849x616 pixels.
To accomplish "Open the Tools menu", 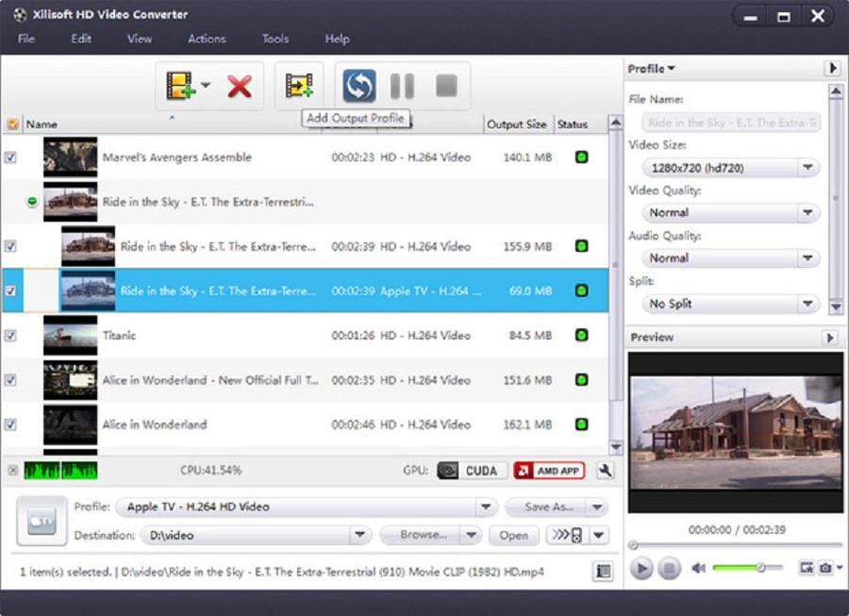I will tap(275, 39).
